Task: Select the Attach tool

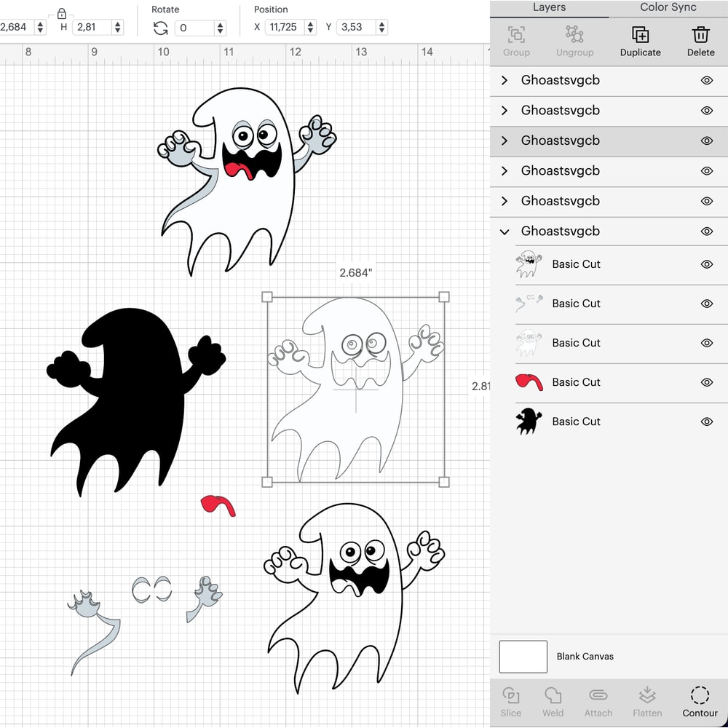Action: click(598, 700)
